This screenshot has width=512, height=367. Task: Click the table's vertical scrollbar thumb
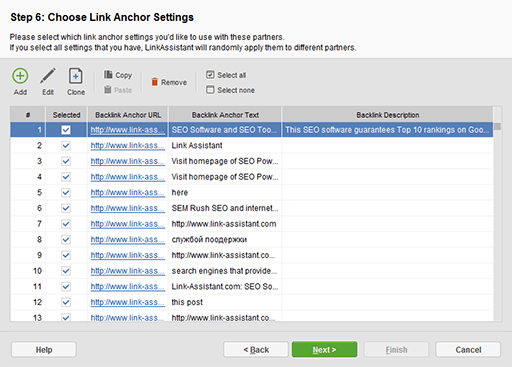click(497, 126)
